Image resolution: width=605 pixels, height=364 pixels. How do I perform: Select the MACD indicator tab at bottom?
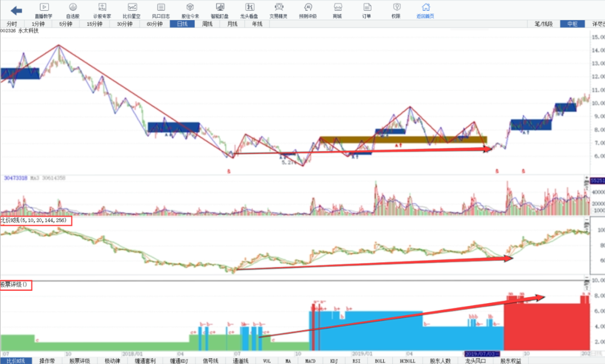point(310,361)
